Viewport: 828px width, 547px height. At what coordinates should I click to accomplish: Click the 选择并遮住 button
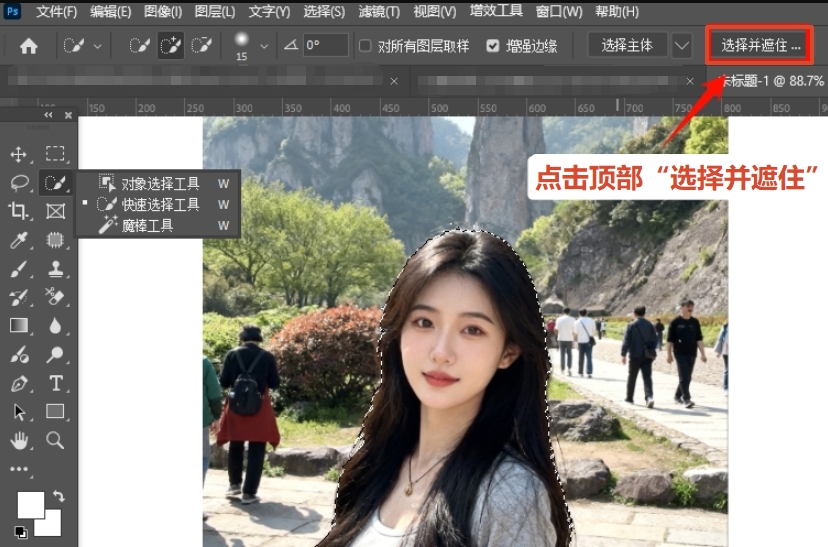click(x=760, y=45)
